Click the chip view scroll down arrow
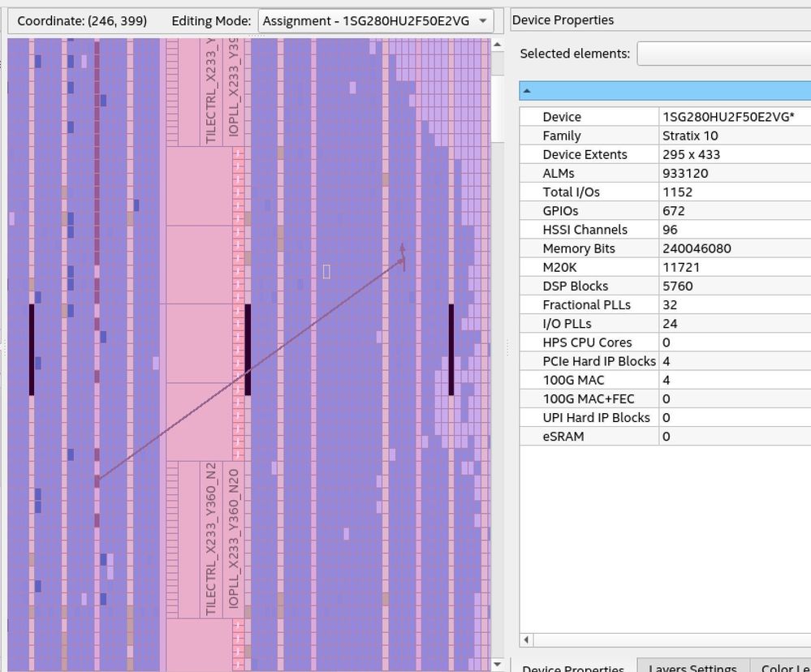Screen dimensions: 811x672 click(497, 665)
